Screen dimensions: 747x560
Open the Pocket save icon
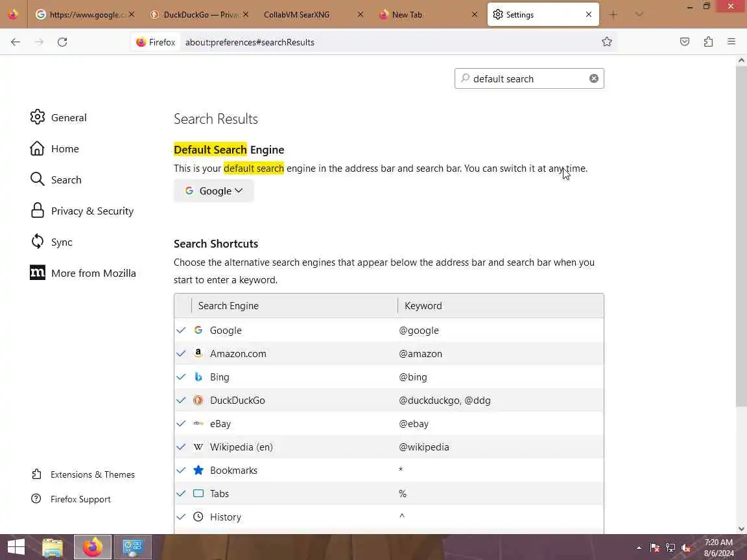pos(685,42)
